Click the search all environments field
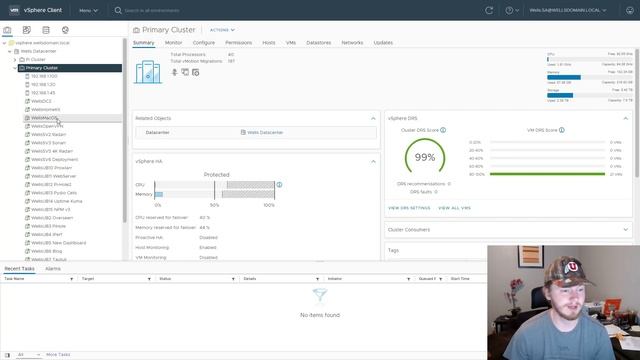 (152, 10)
